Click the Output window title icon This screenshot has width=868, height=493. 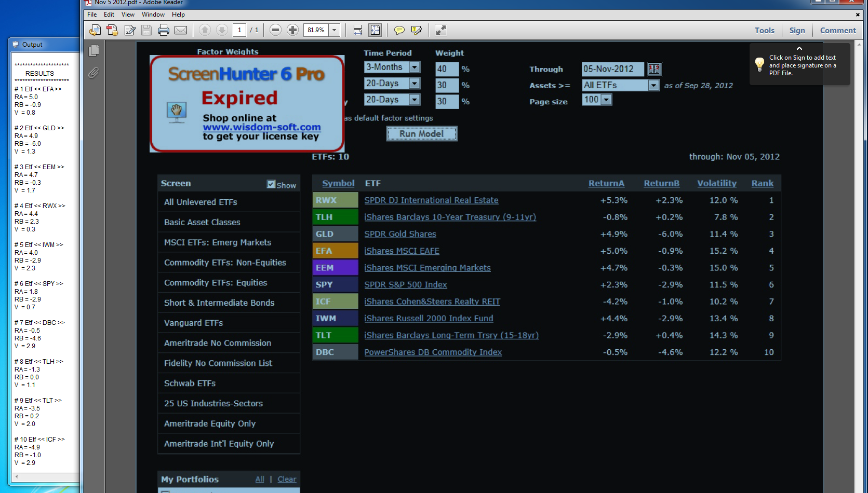click(16, 45)
